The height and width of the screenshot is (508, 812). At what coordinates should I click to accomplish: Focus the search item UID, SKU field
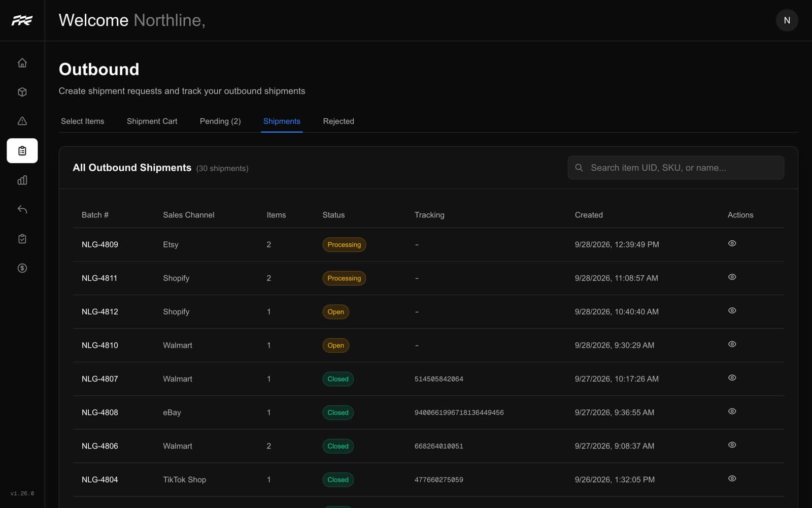(x=675, y=168)
